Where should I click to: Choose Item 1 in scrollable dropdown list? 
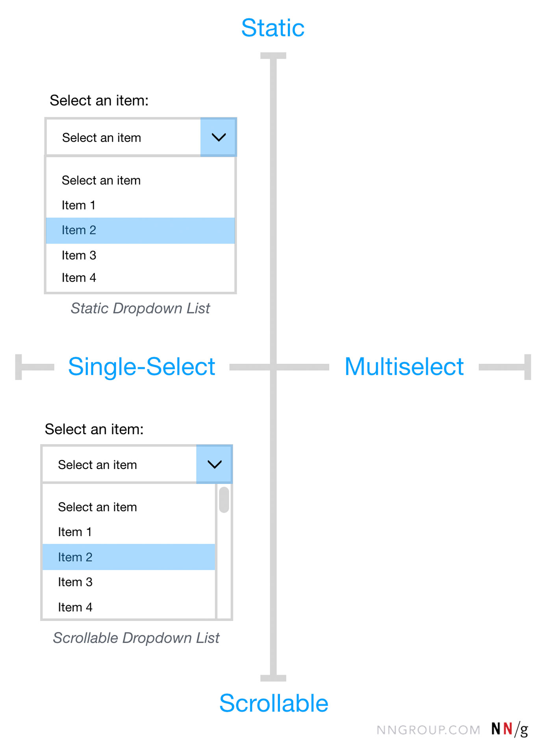click(75, 532)
